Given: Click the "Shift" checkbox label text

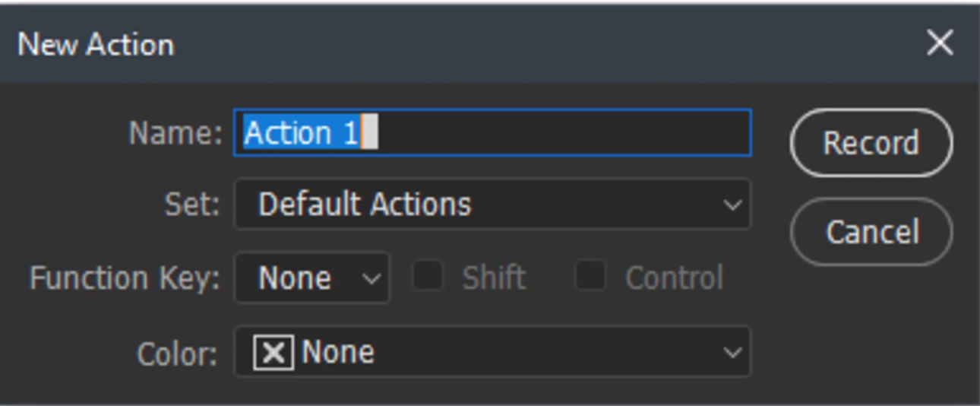Looking at the screenshot, I should [x=494, y=278].
